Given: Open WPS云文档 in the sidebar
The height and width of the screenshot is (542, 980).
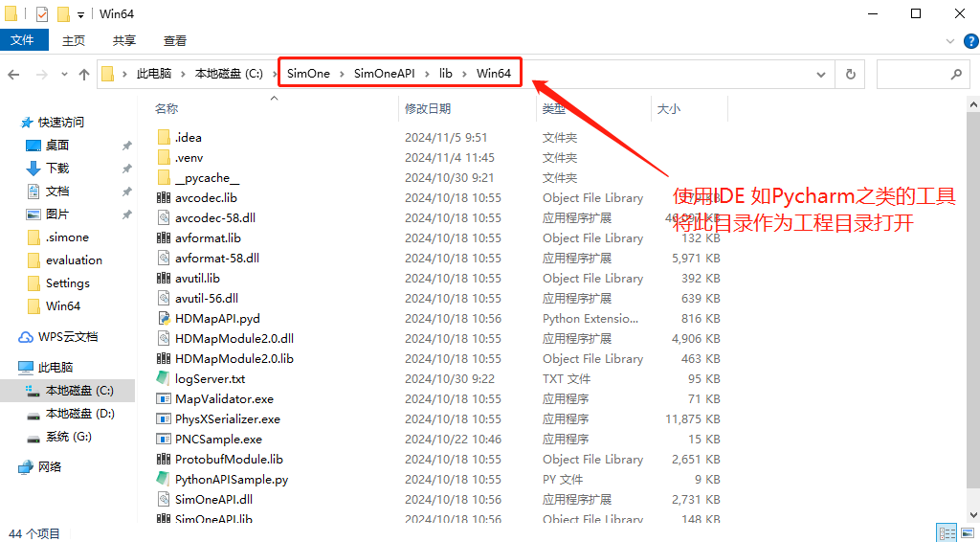Looking at the screenshot, I should pos(67,337).
